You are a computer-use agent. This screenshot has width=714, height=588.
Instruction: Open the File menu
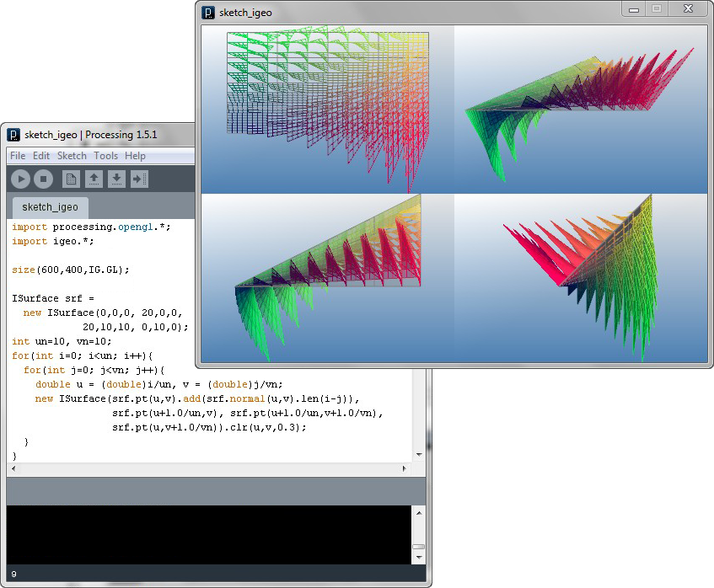point(18,156)
